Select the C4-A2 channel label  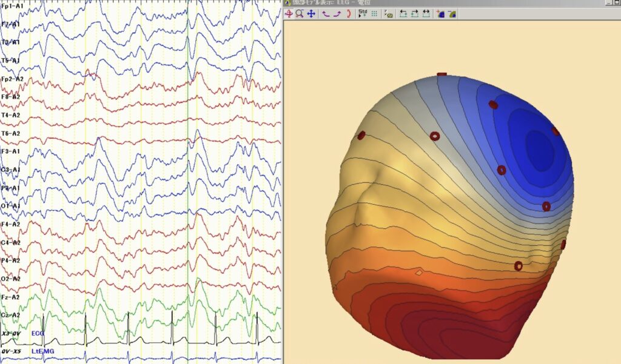pyautogui.click(x=11, y=242)
